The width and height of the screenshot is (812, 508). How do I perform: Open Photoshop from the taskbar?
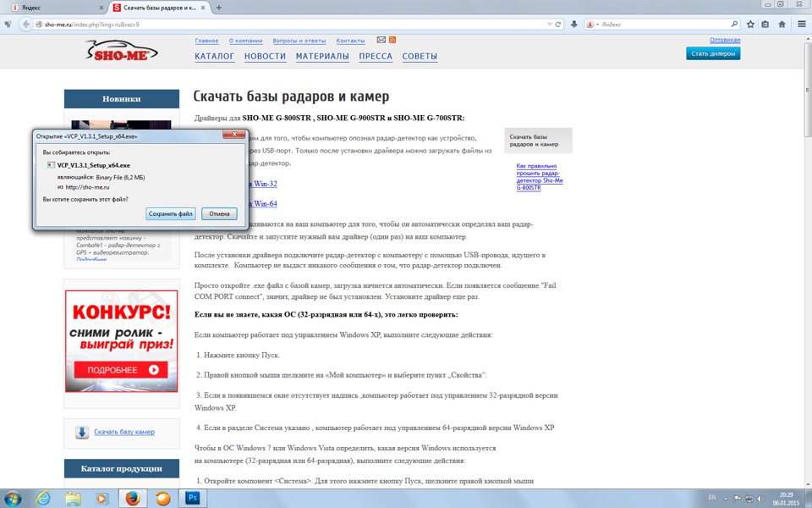[x=193, y=498]
